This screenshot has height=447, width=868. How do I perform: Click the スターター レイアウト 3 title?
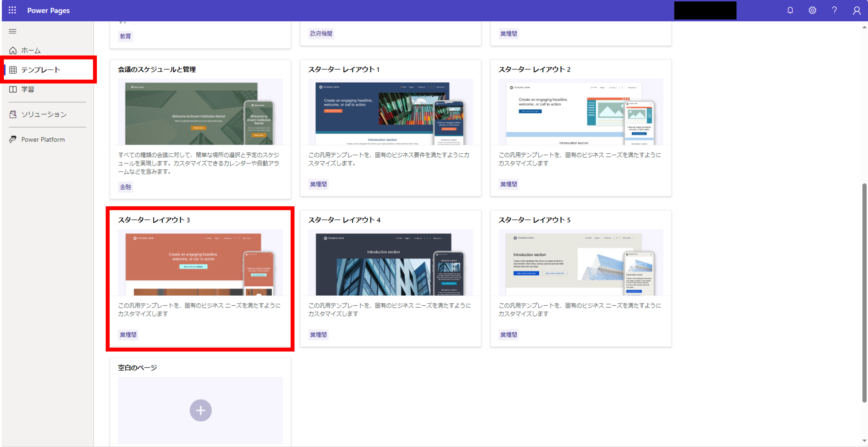(154, 220)
